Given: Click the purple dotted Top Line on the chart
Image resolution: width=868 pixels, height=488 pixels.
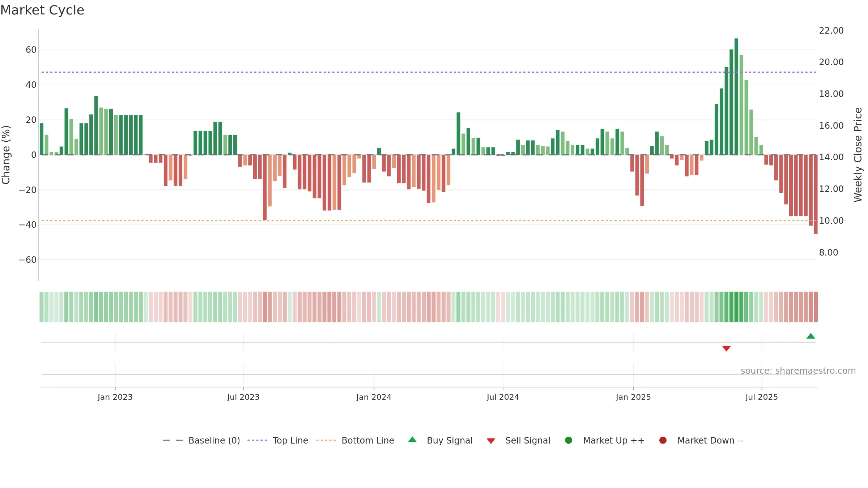Looking at the screenshot, I should pos(429,72).
